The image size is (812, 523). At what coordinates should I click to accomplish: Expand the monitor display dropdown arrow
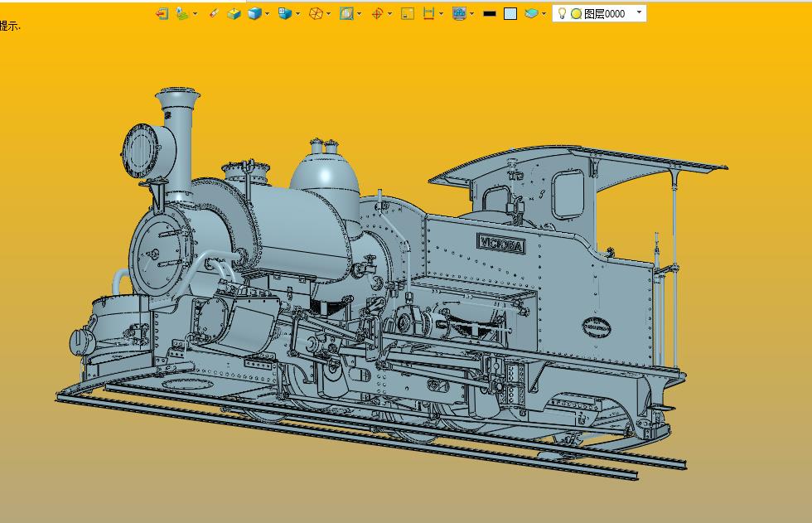(x=471, y=14)
